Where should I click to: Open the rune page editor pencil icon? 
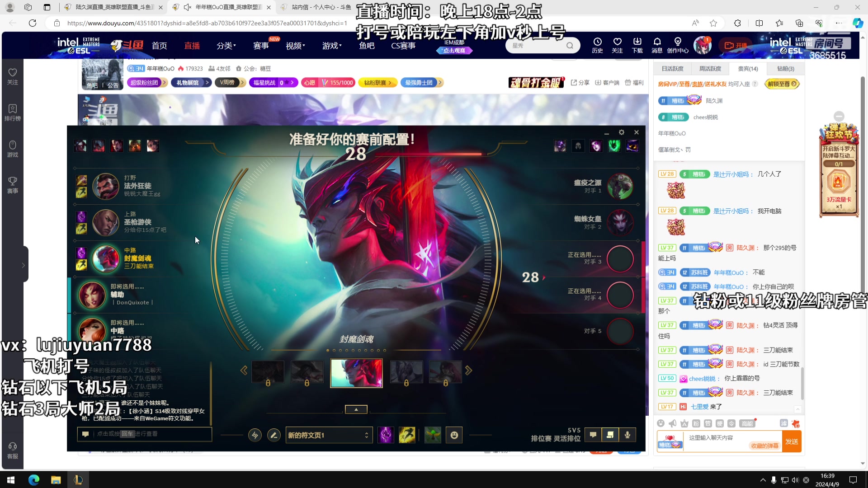274,435
